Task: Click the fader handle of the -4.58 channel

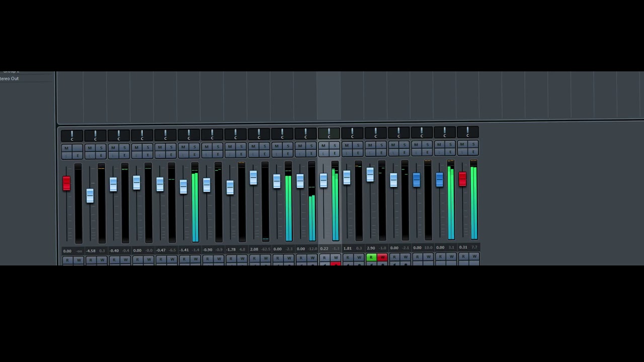Action: (x=90, y=196)
